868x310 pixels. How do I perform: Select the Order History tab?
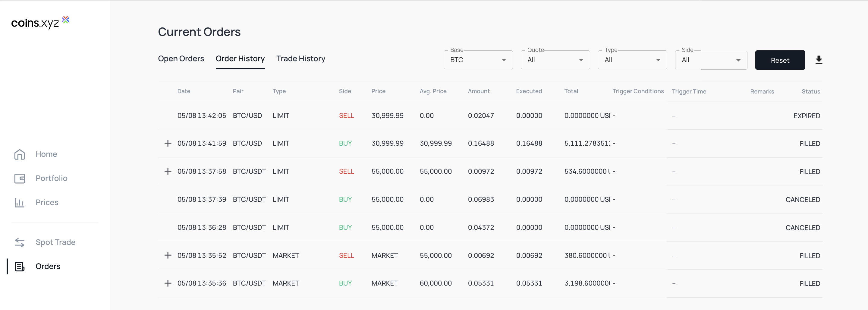coord(240,59)
